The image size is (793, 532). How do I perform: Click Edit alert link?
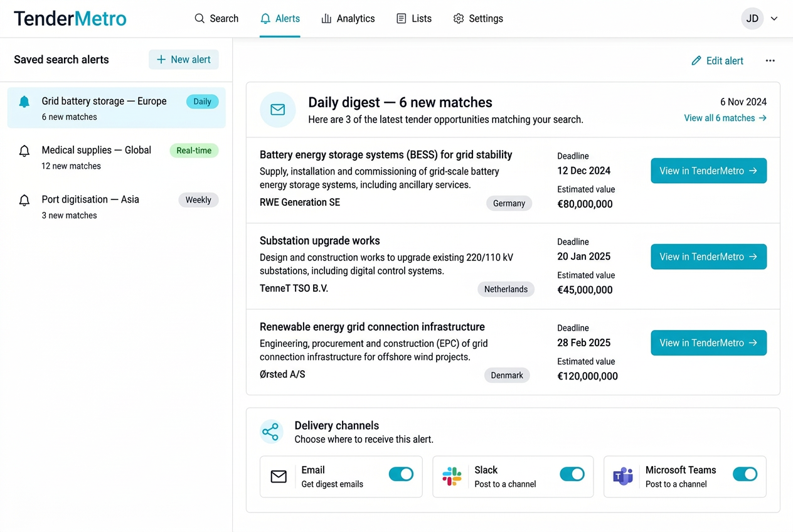717,61
